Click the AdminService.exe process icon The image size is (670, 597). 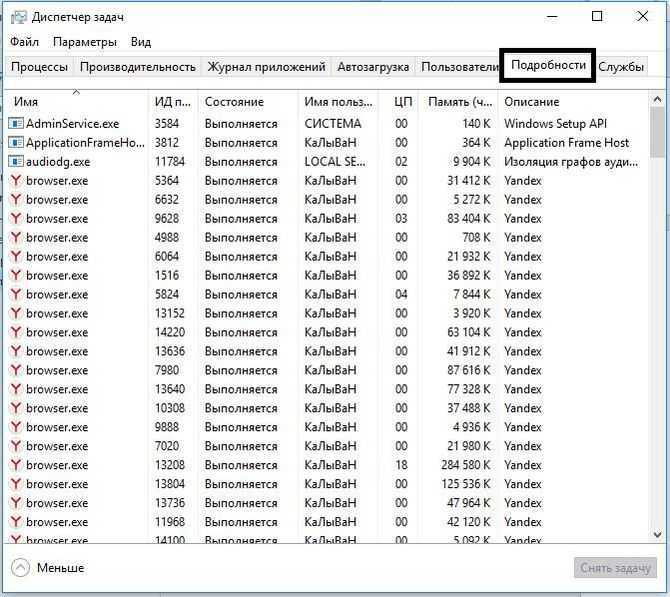point(16,124)
